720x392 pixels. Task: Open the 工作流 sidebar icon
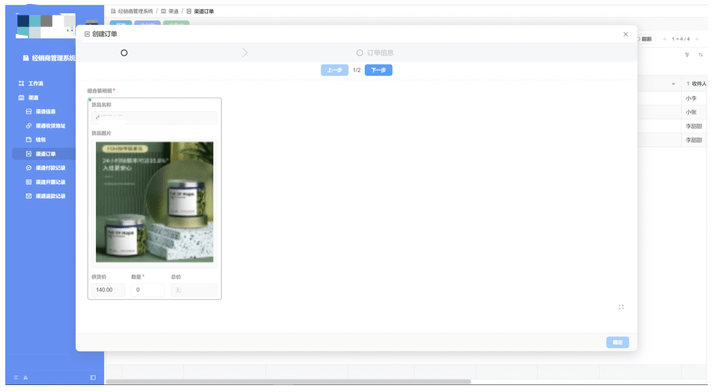pos(21,83)
